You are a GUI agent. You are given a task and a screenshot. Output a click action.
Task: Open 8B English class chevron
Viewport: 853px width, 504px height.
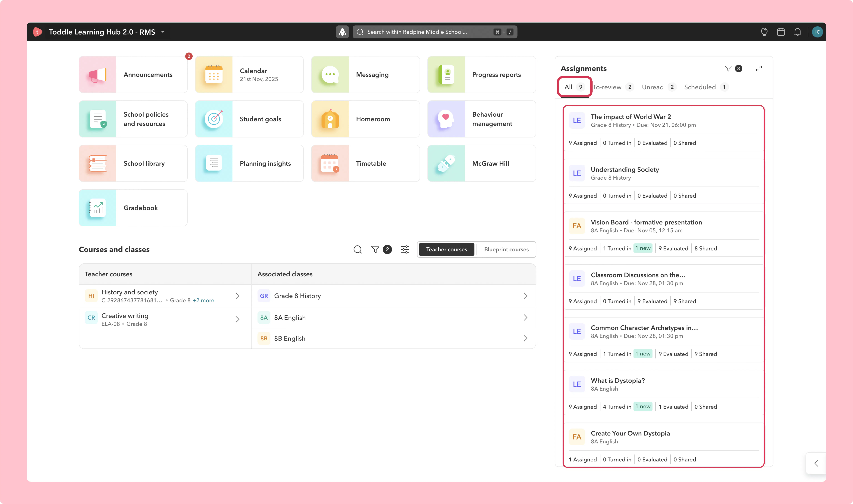[525, 338]
